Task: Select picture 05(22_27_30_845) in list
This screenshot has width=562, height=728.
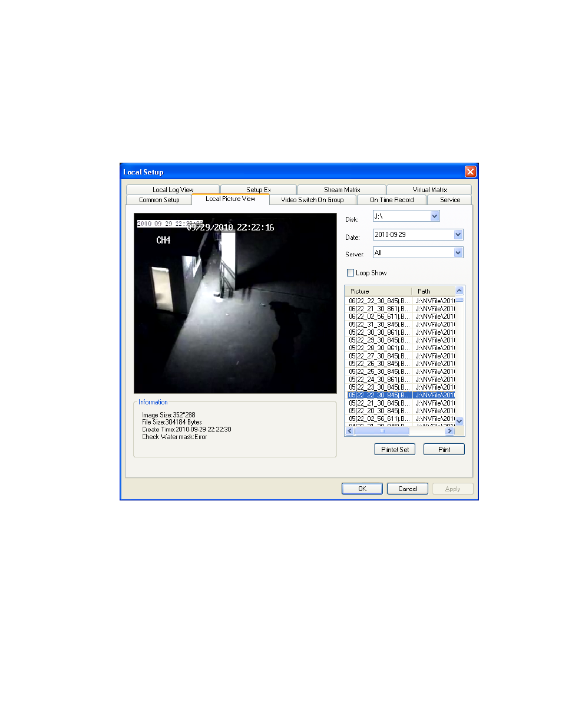Action: pyautogui.click(x=401, y=356)
